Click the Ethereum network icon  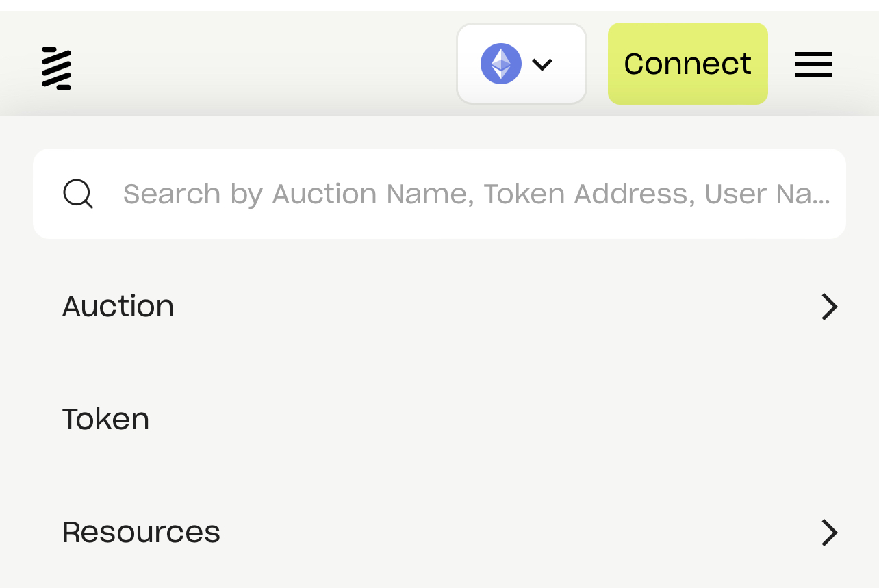click(500, 64)
